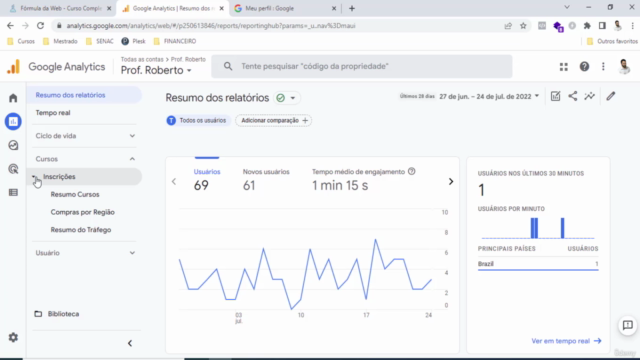The image size is (640, 360).
Task: Collapse the left navigation panel arrow
Action: (x=130, y=343)
